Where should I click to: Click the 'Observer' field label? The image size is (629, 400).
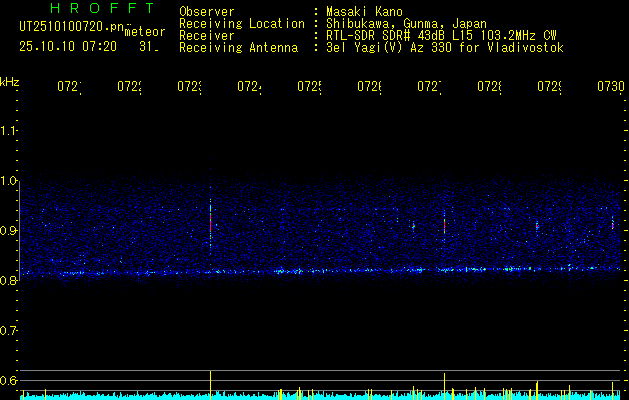coord(207,11)
